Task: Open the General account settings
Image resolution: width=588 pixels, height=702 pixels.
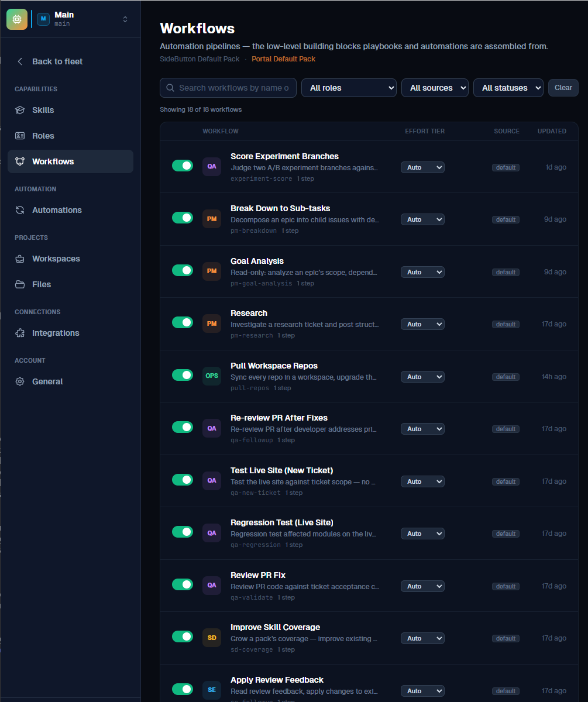Action: coord(70,381)
